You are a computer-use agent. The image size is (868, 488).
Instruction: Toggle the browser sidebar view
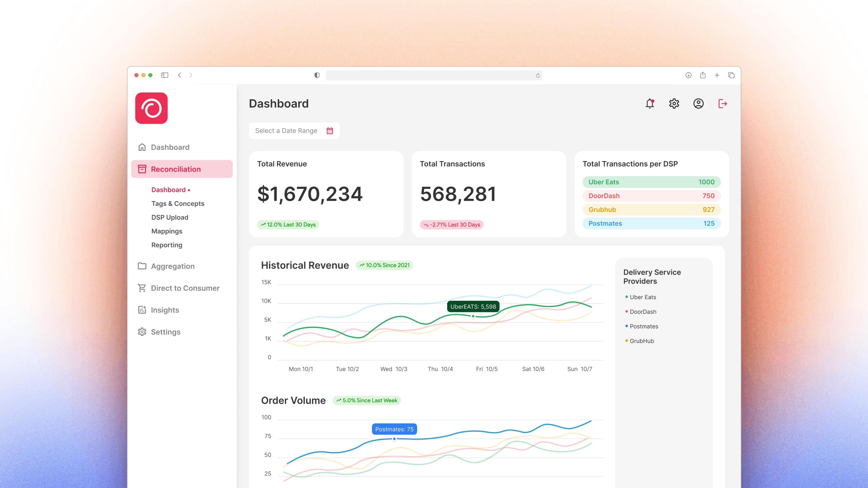click(165, 75)
